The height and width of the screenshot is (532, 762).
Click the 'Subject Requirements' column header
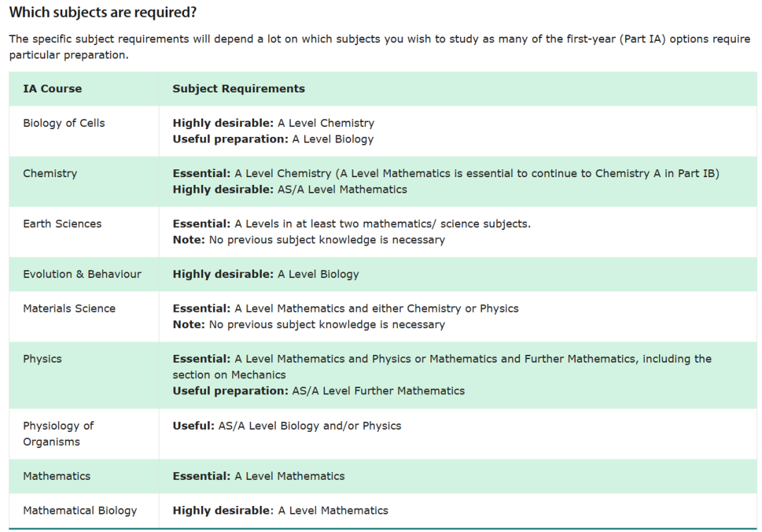(238, 89)
